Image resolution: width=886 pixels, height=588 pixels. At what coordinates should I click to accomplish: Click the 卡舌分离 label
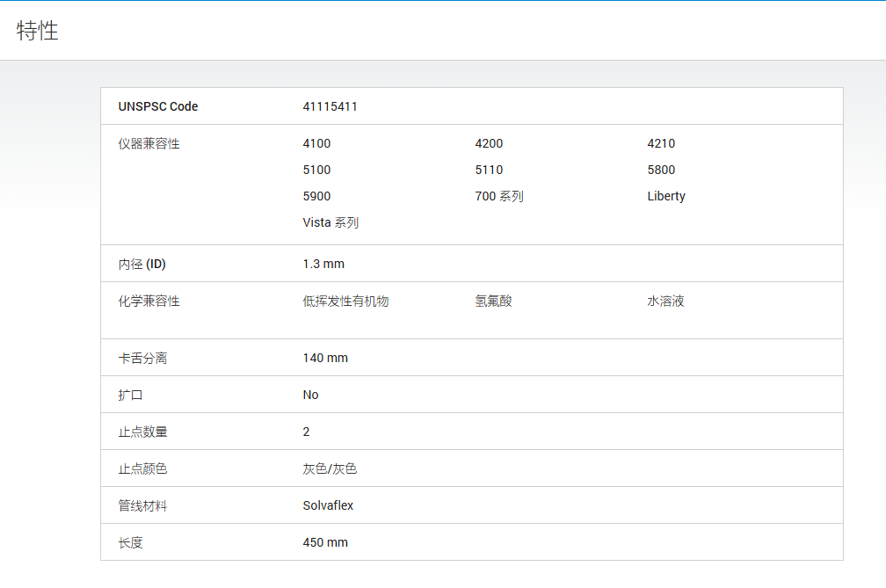tap(142, 358)
